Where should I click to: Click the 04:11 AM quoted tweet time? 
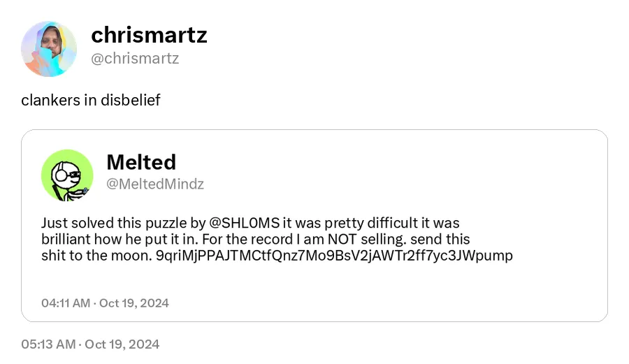[66, 303]
